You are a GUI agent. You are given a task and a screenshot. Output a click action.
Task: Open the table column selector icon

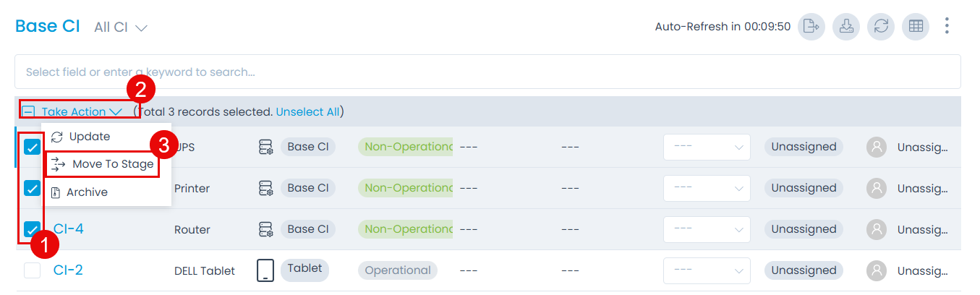click(x=916, y=27)
